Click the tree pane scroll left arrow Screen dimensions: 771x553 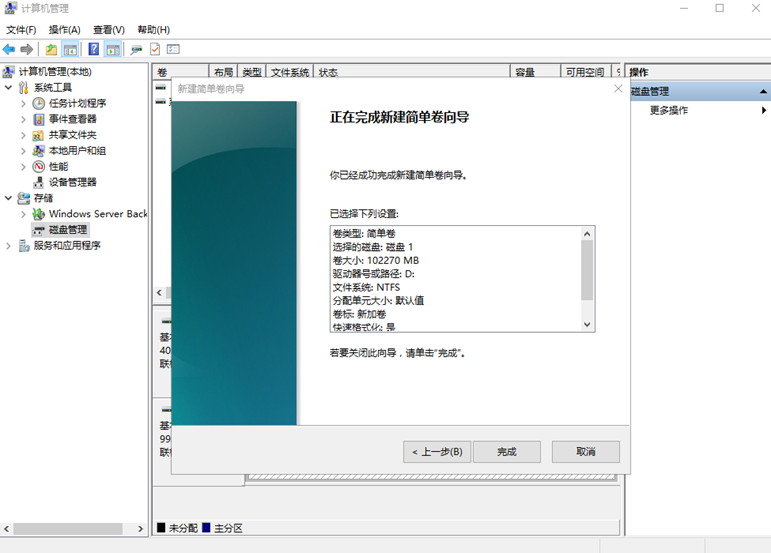pos(6,529)
